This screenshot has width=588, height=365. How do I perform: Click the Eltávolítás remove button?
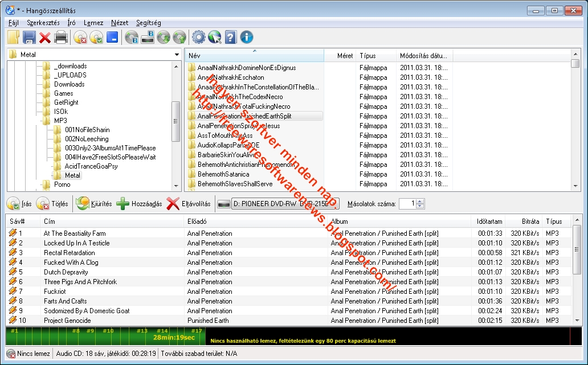tap(189, 204)
